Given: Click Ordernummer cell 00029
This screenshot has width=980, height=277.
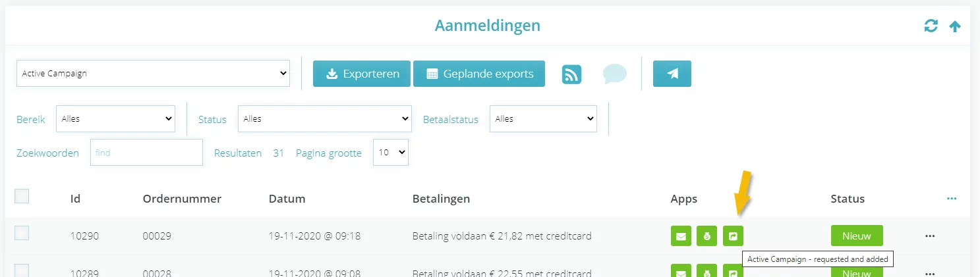Looking at the screenshot, I should (157, 236).
